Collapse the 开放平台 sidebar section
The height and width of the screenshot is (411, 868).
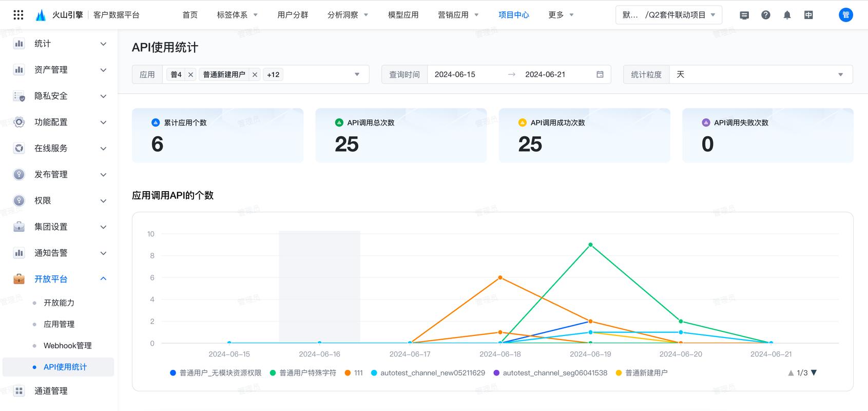click(x=103, y=279)
